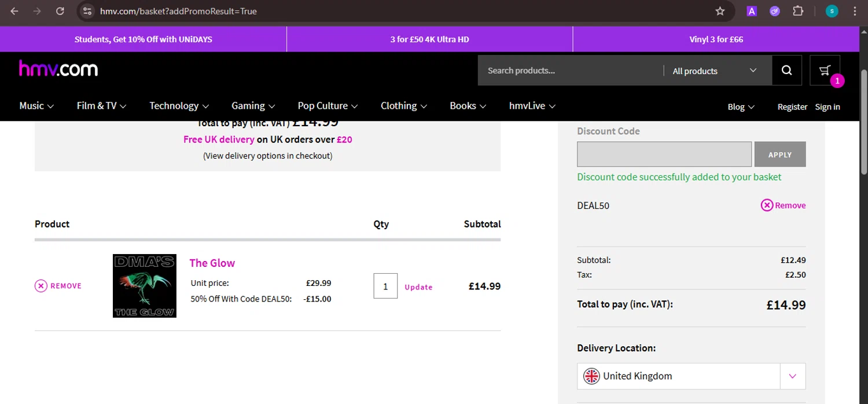Open the 3 for £50 4K Ultra HD offer
The height and width of the screenshot is (404, 868).
(x=429, y=39)
